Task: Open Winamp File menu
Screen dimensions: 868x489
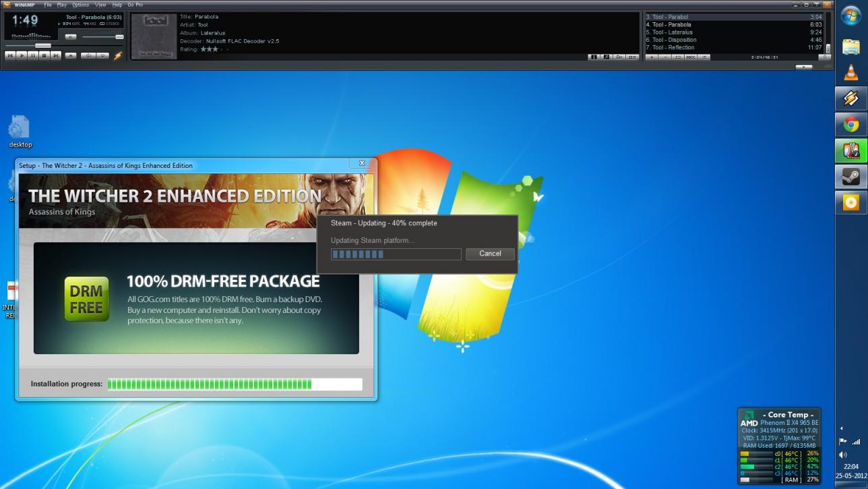Action: [x=48, y=5]
